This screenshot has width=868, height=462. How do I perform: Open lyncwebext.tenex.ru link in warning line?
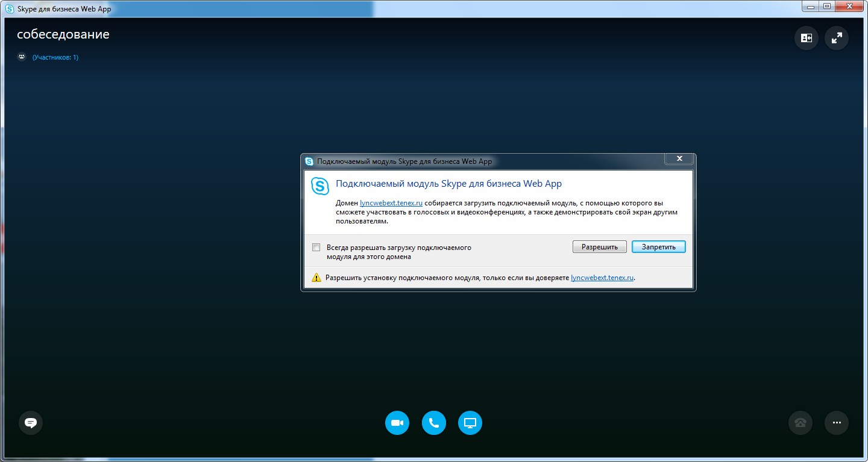[x=602, y=278]
